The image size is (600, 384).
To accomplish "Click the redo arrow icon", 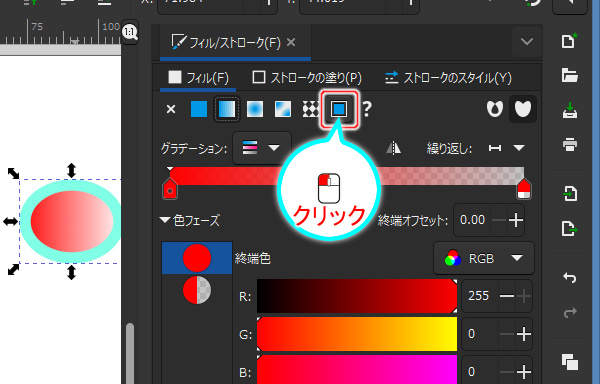I will (x=569, y=312).
